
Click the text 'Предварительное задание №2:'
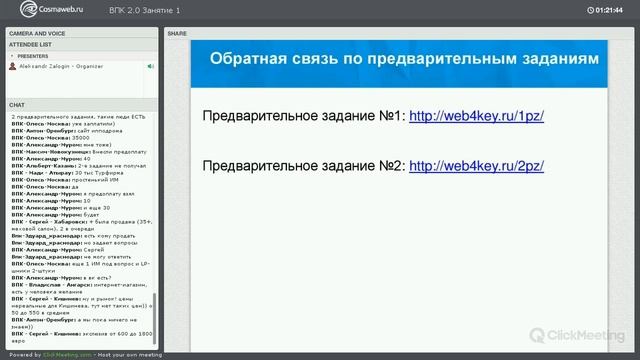(304, 166)
